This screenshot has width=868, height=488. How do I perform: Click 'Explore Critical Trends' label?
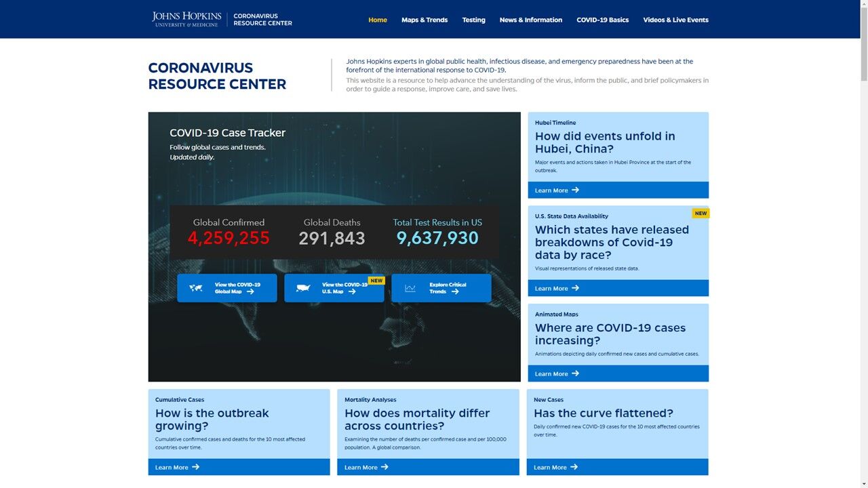click(448, 288)
